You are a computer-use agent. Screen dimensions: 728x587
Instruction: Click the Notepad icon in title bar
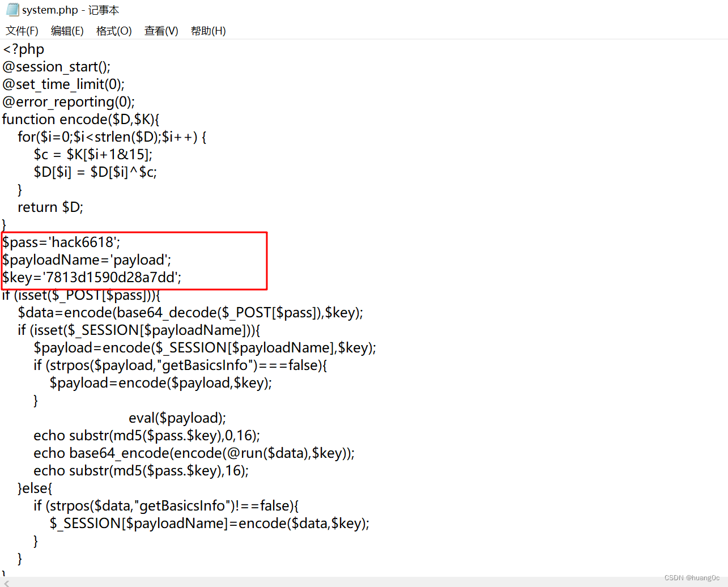[x=12, y=10]
